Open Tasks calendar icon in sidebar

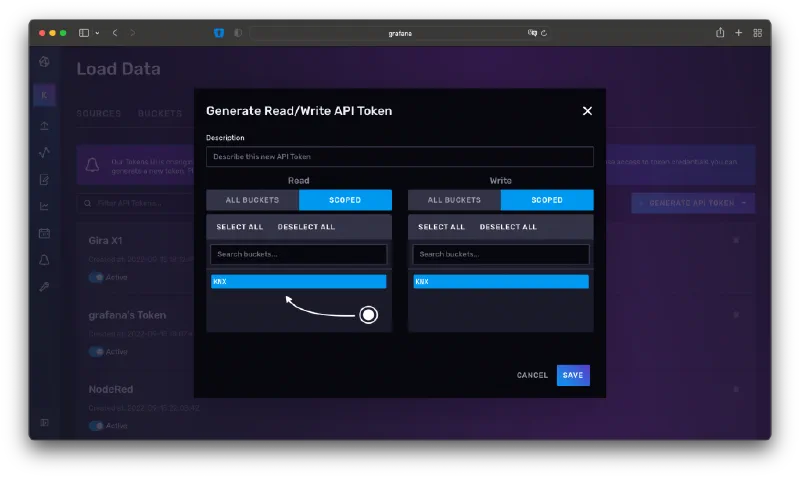[44, 233]
